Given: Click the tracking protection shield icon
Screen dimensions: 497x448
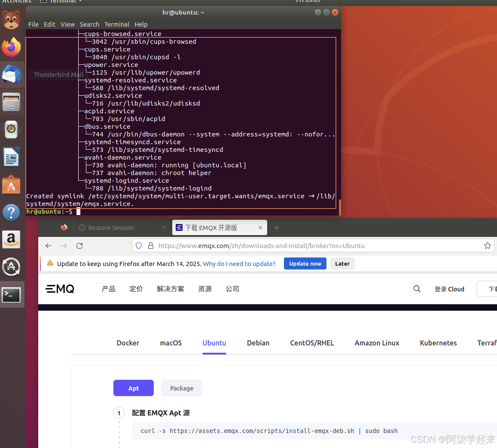Looking at the screenshot, I should [x=139, y=246].
